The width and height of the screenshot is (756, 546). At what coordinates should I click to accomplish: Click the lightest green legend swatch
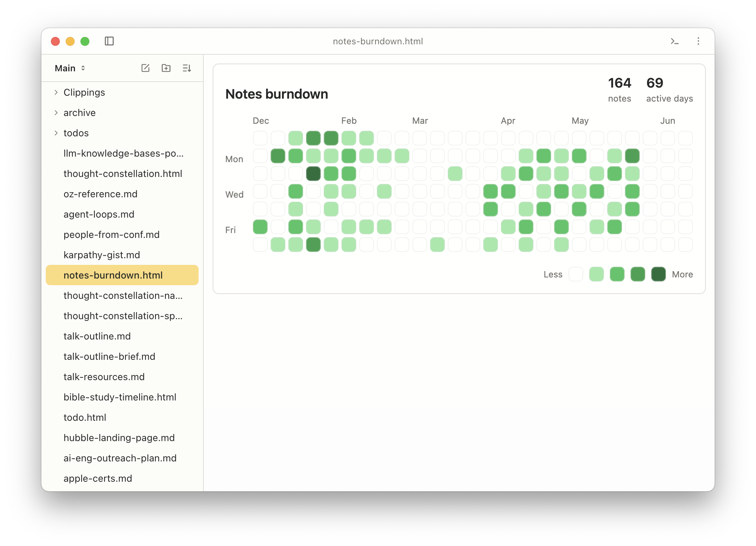tap(597, 274)
